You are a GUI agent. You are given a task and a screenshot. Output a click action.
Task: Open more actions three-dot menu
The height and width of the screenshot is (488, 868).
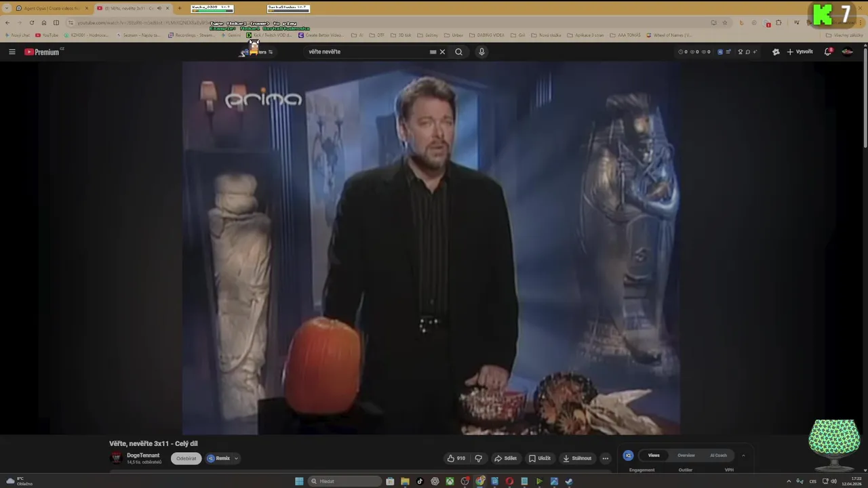click(x=606, y=458)
